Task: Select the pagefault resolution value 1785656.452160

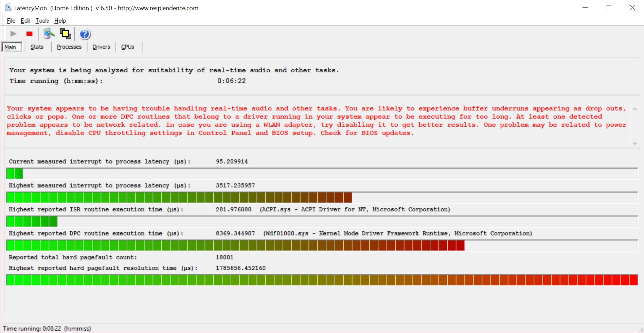Action: tap(240, 268)
